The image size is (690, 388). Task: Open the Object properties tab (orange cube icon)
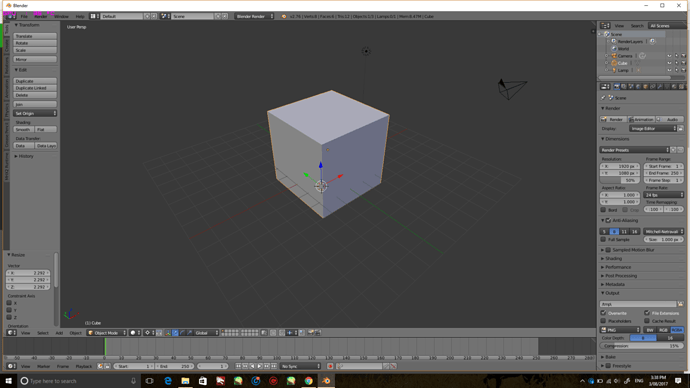[646, 87]
